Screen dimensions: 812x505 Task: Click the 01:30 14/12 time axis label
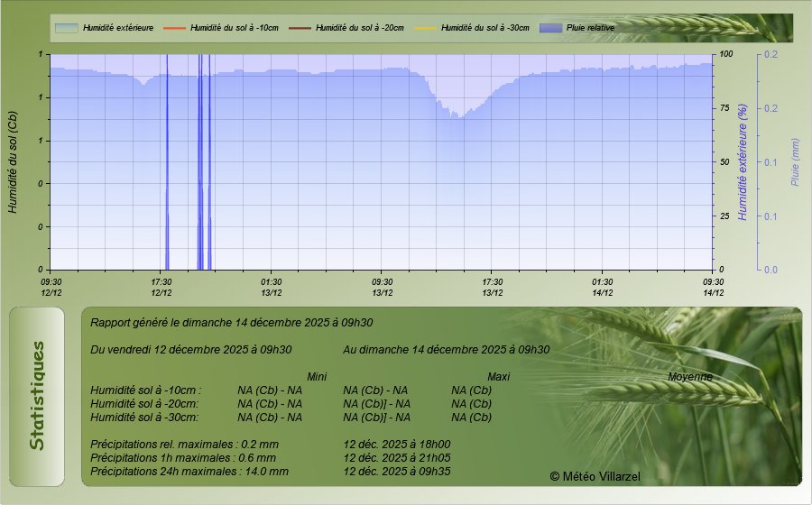603,287
